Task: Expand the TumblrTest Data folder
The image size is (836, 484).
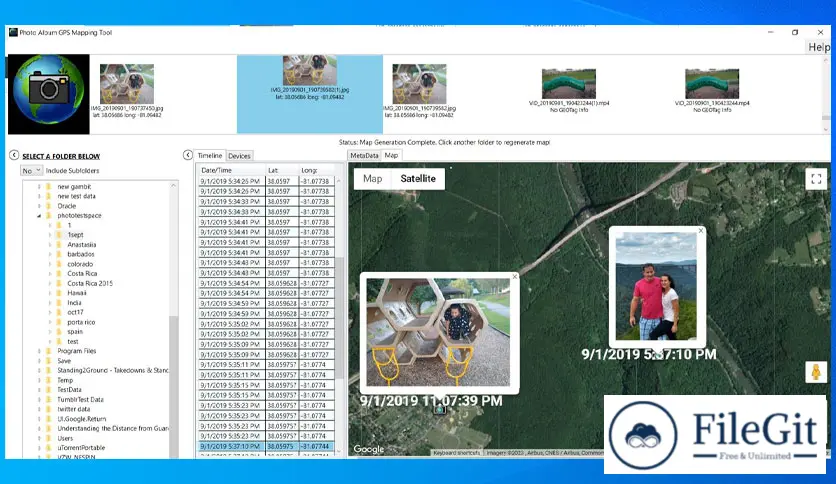Action: click(x=39, y=399)
